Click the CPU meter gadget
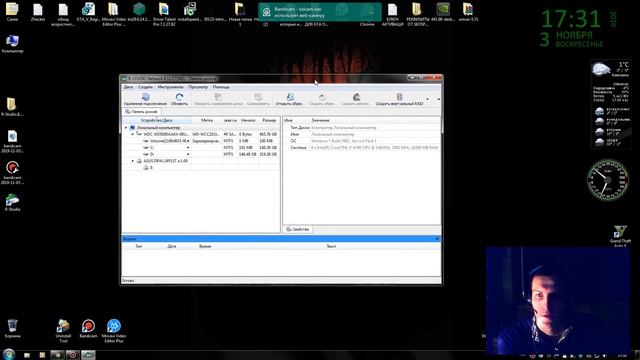Screen dimensions: 640x360 tap(608, 180)
